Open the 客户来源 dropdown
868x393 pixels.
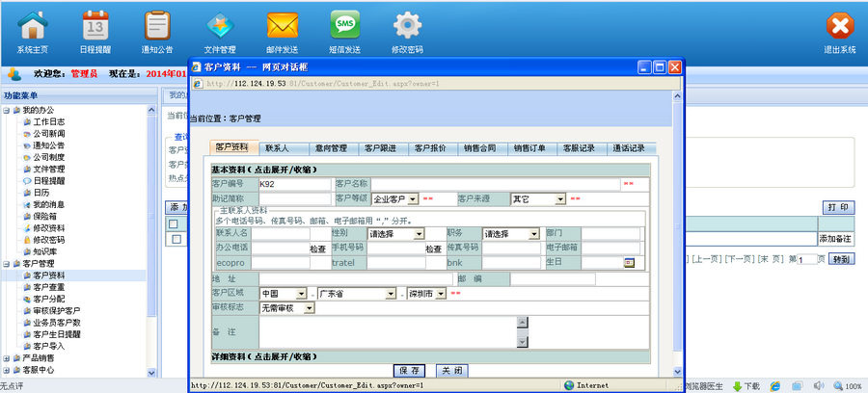538,199
